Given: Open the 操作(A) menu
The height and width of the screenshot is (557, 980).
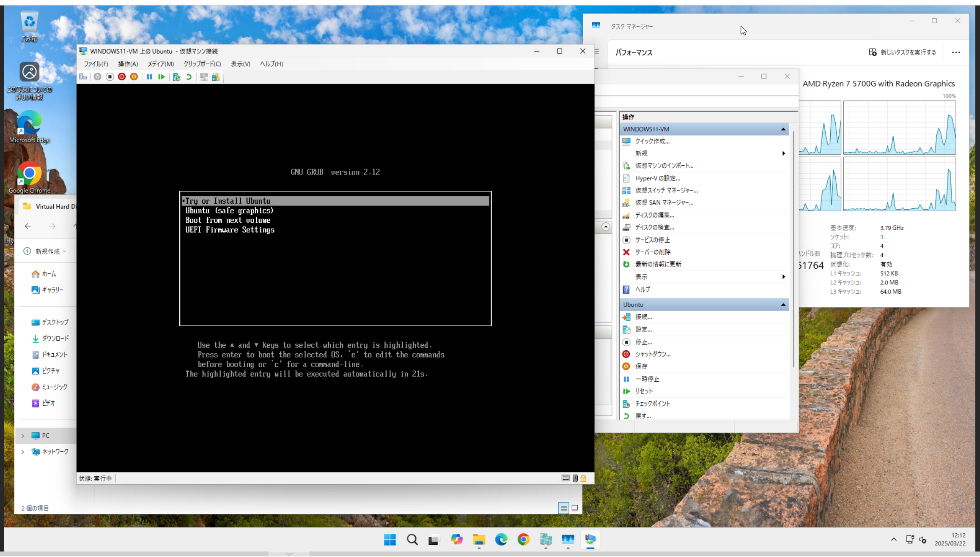Looking at the screenshot, I should pyautogui.click(x=128, y=64).
